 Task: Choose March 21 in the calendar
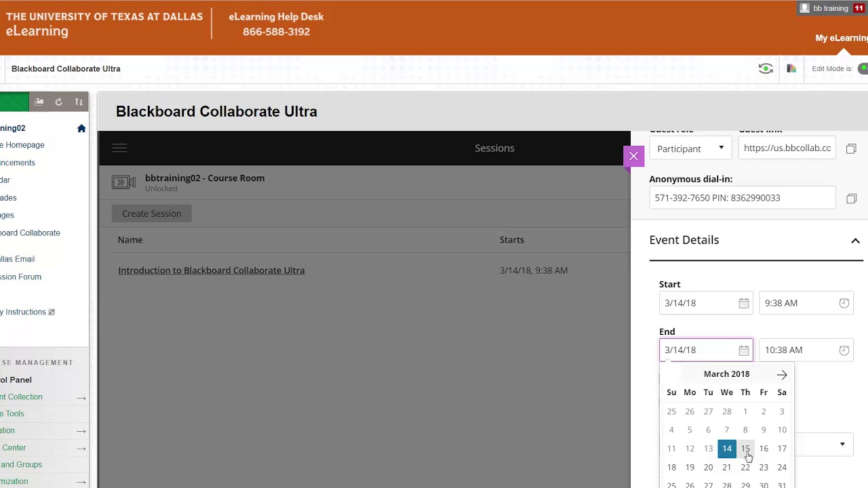coord(726,467)
